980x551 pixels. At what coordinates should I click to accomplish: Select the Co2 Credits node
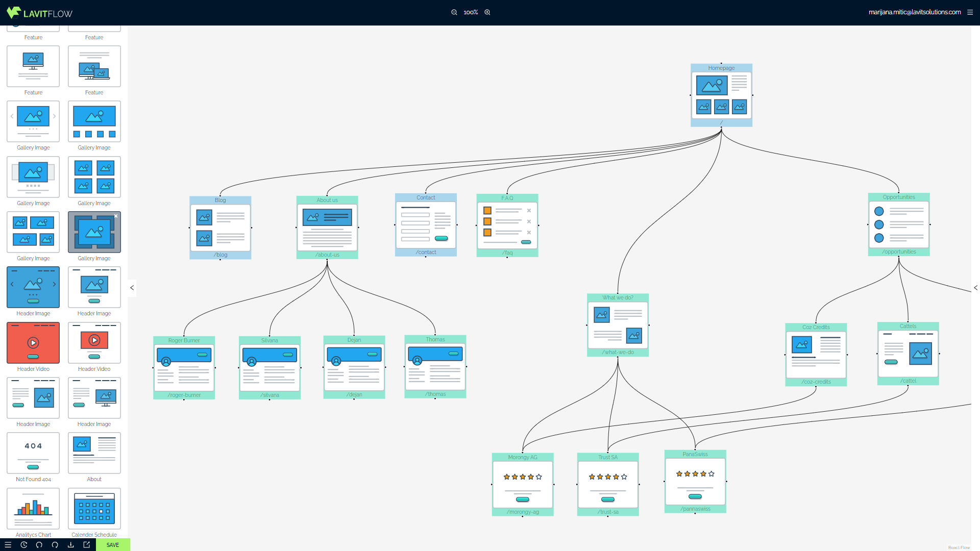tap(816, 355)
